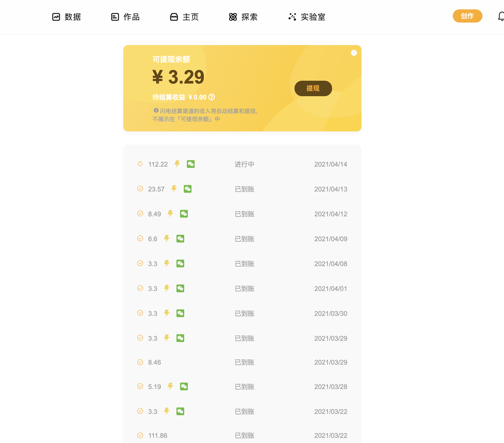Image resolution: width=504 pixels, height=443 pixels.
Task: Select the 111.86 transaction row
Action: (158, 435)
